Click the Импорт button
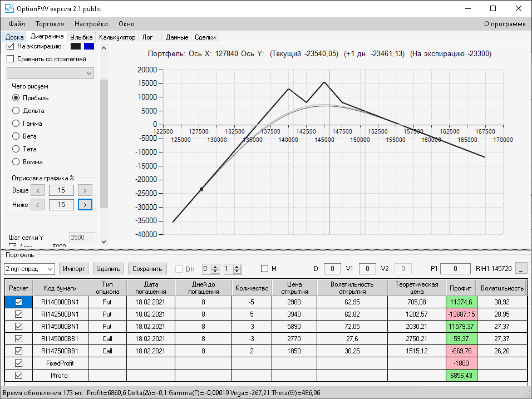 (x=73, y=269)
